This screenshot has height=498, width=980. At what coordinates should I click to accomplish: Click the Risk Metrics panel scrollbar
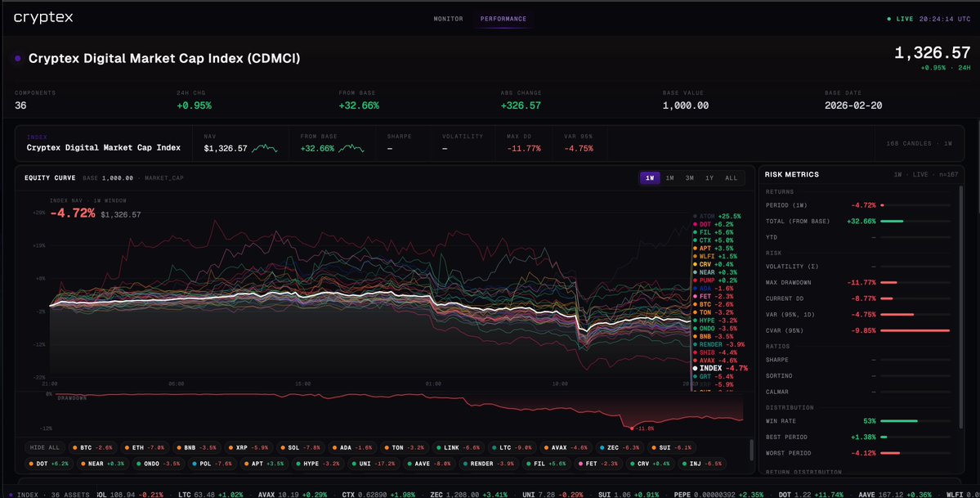tap(961, 307)
